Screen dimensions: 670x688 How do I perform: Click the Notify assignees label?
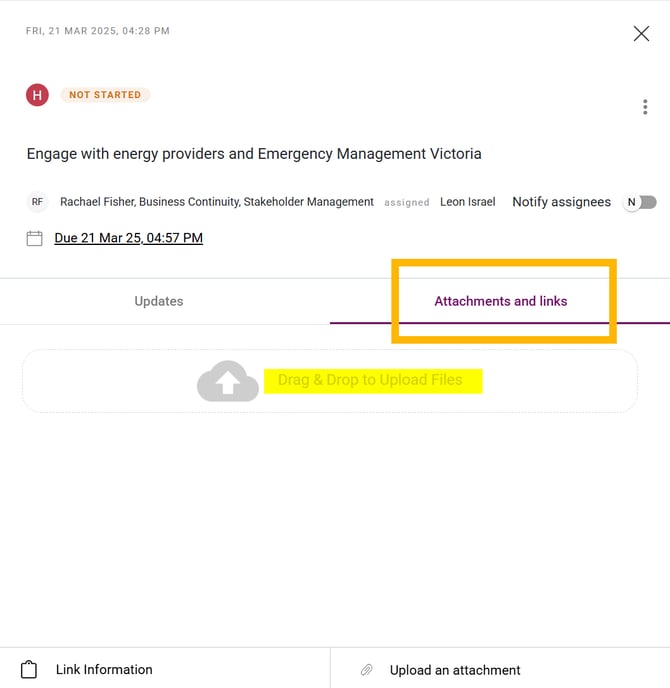coord(561,202)
